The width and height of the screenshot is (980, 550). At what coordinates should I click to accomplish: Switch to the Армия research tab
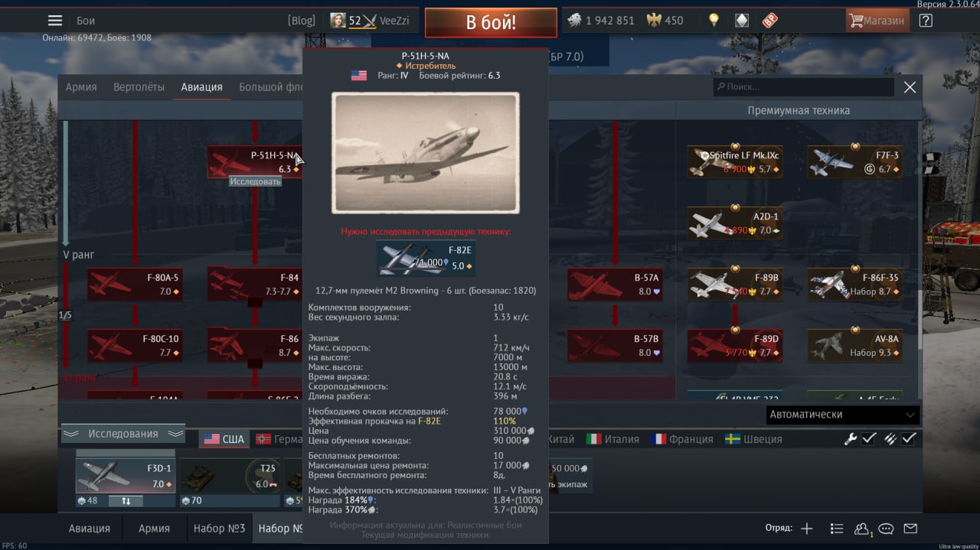[x=81, y=87]
